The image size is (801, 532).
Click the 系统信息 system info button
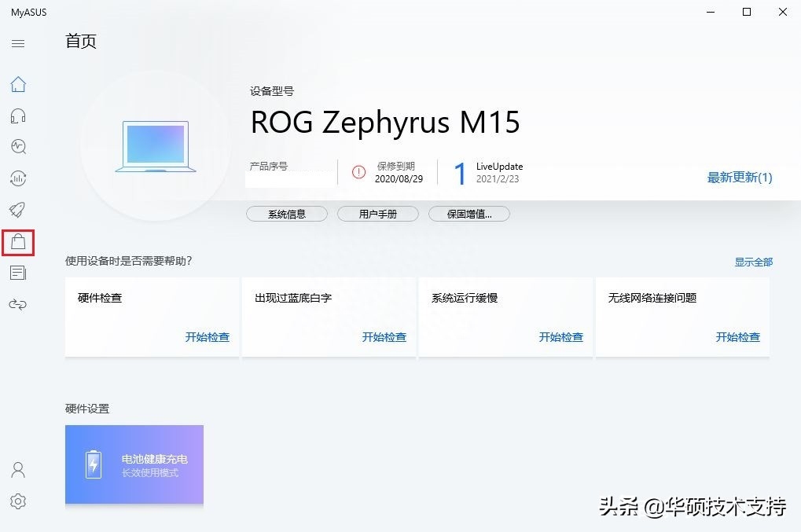point(286,213)
